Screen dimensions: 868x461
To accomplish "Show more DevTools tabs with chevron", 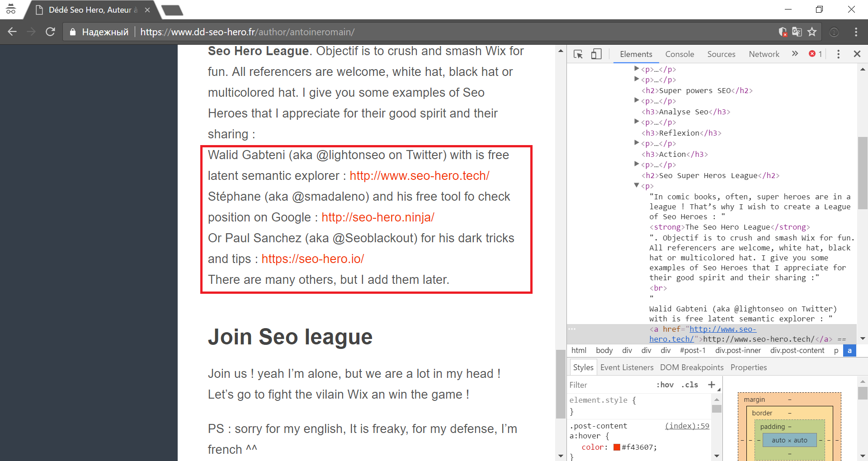I will [795, 54].
